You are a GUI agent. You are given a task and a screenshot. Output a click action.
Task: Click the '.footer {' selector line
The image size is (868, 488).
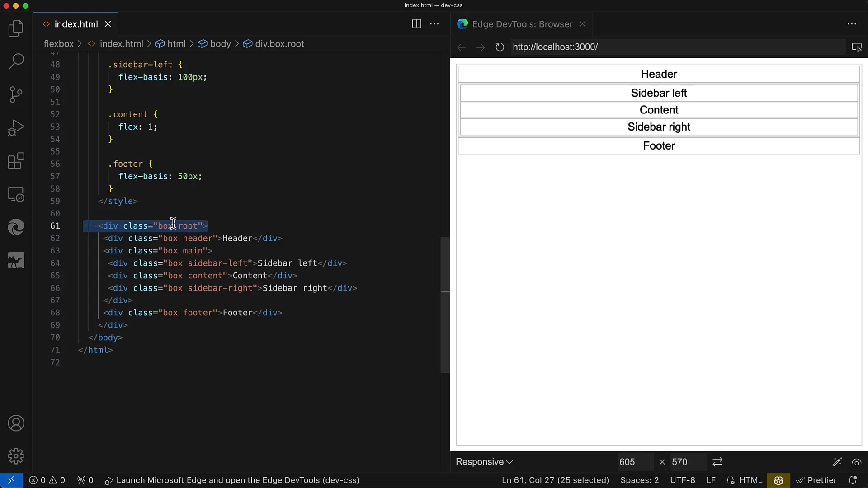[130, 164]
